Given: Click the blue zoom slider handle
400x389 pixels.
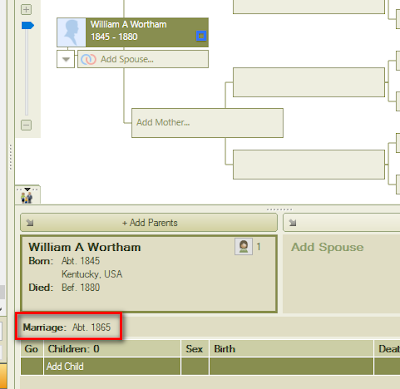Looking at the screenshot, I should coord(28,25).
